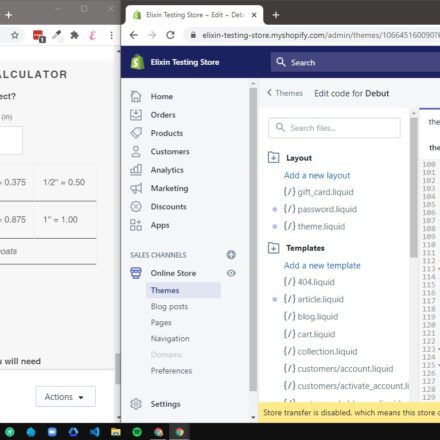Open Blog posts in sidebar

click(169, 306)
